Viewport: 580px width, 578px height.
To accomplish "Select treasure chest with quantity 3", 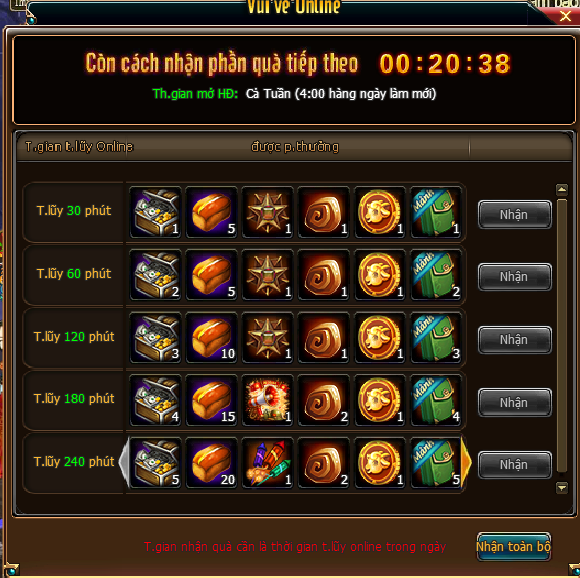I will [156, 337].
